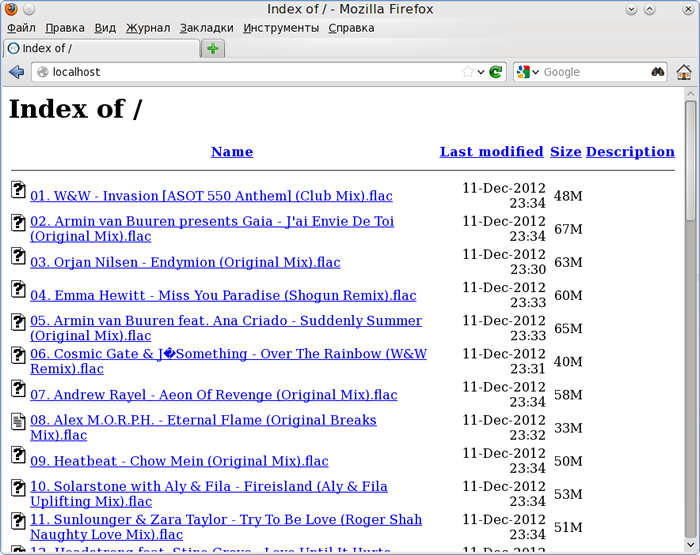Click the site identity globe icon in address bar
The image size is (700, 555).
pyautogui.click(x=42, y=72)
